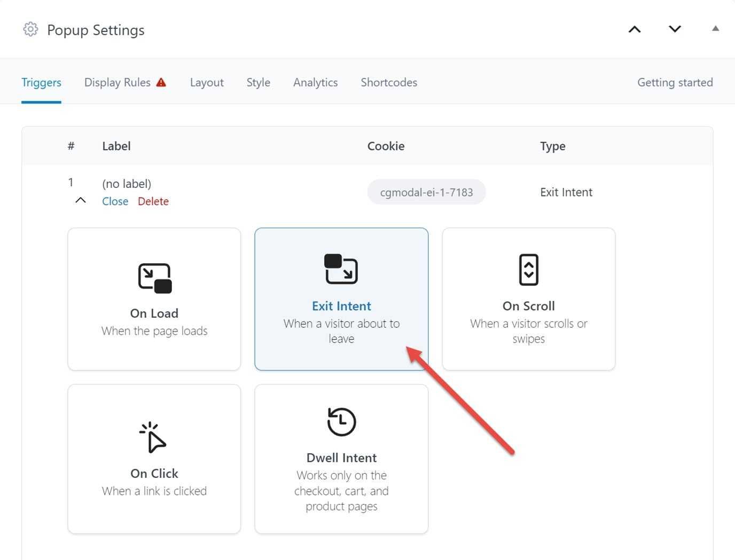Pick the On Scroll card title
Image resolution: width=735 pixels, height=560 pixels.
529,306
